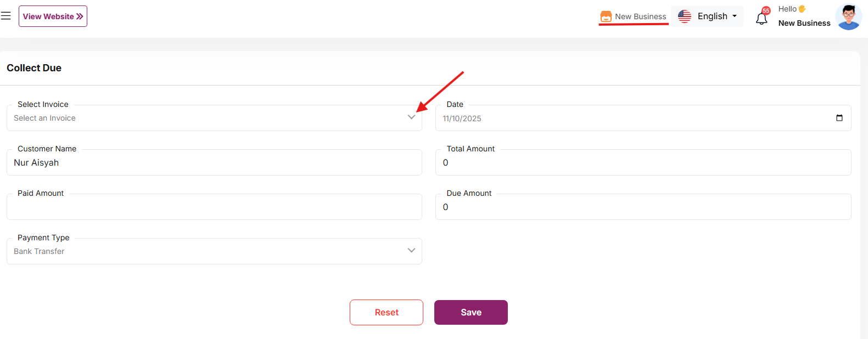Open the date picker calendar icon
Viewport: 868px width, 339px height.
pyautogui.click(x=839, y=118)
